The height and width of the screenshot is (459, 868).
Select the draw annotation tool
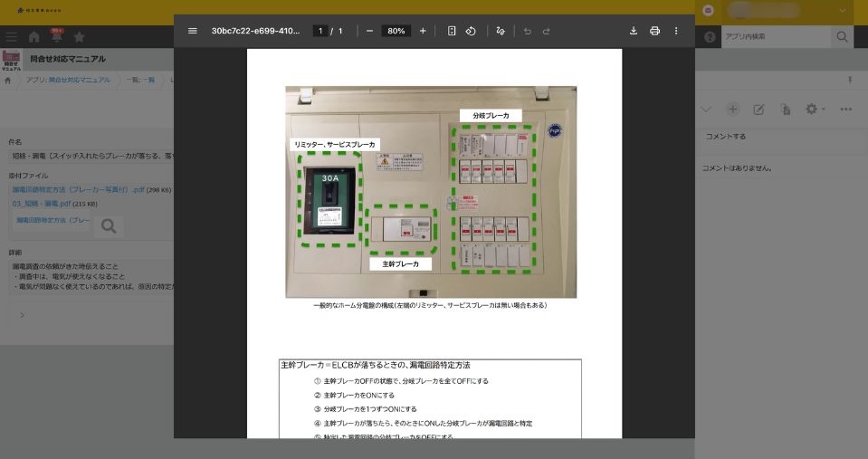[501, 31]
